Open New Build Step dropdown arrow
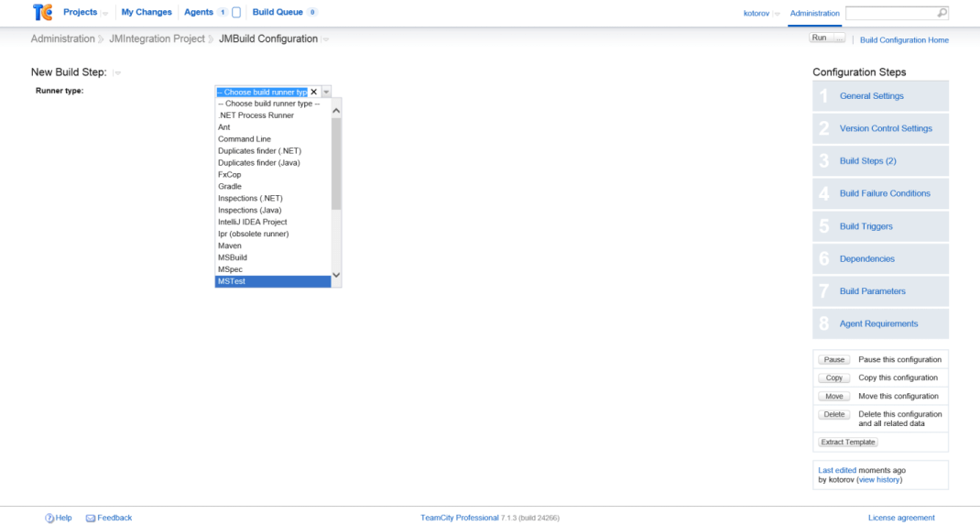Image resolution: width=980 pixels, height=525 pixels. pos(117,73)
